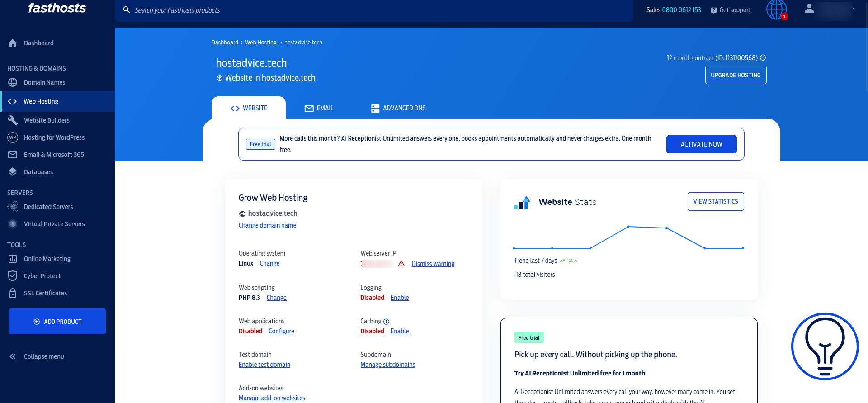Click the Hosting for WordPress icon
This screenshot has width=868, height=403.
(13, 137)
